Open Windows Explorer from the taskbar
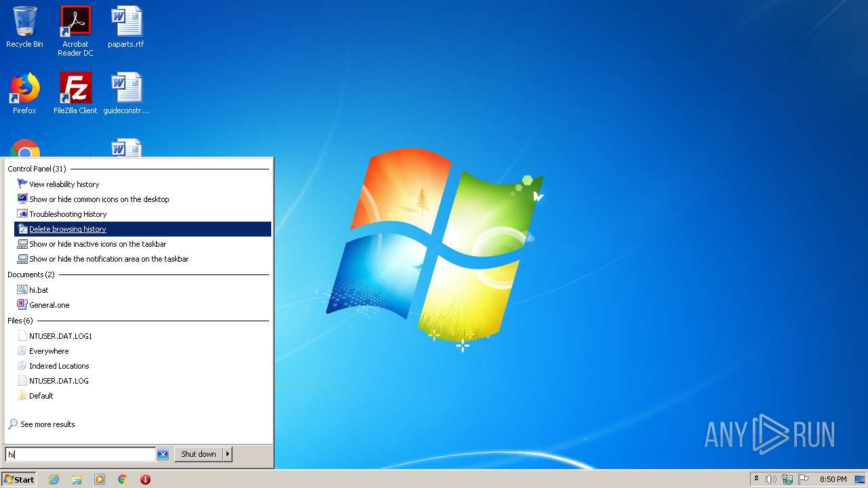The width and height of the screenshot is (868, 488). pos(77,479)
